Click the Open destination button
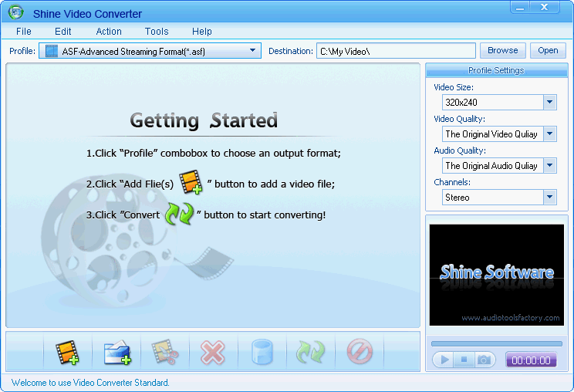 point(548,50)
